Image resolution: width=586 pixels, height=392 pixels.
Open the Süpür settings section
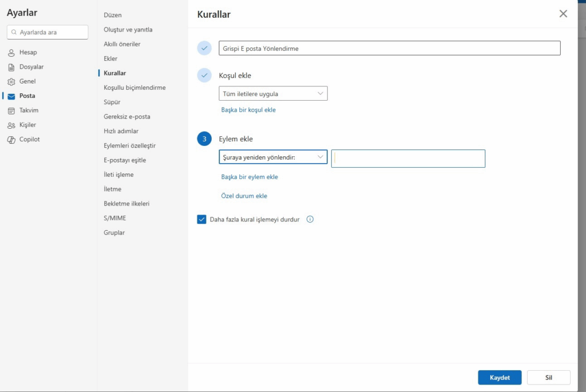tap(112, 102)
